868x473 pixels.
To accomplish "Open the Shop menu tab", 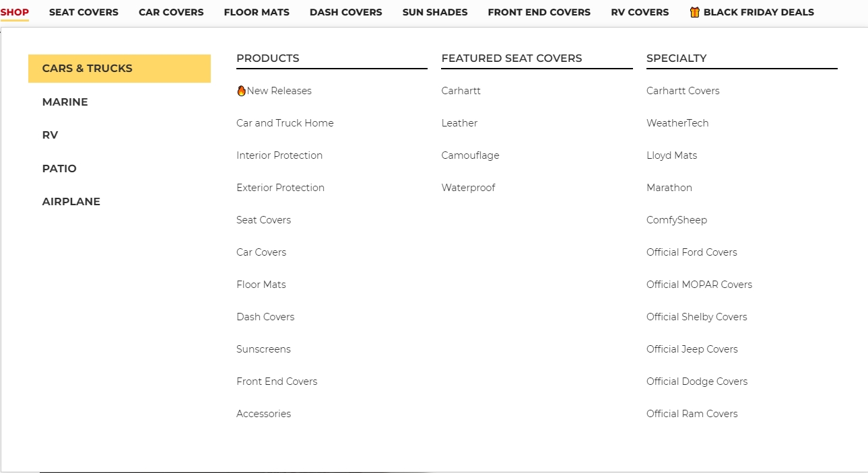I will pyautogui.click(x=15, y=12).
